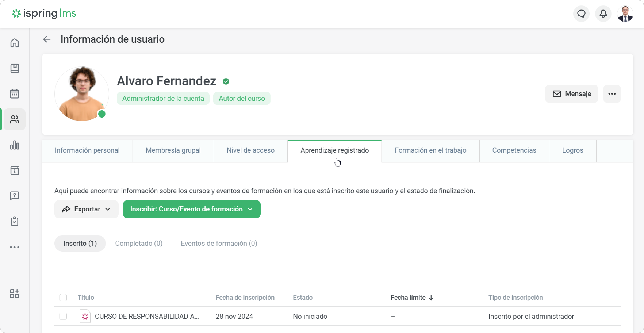The width and height of the screenshot is (644, 333).
Task: Open the CURSO DE RESPONSABILIDAD course link
Action: pyautogui.click(x=147, y=316)
